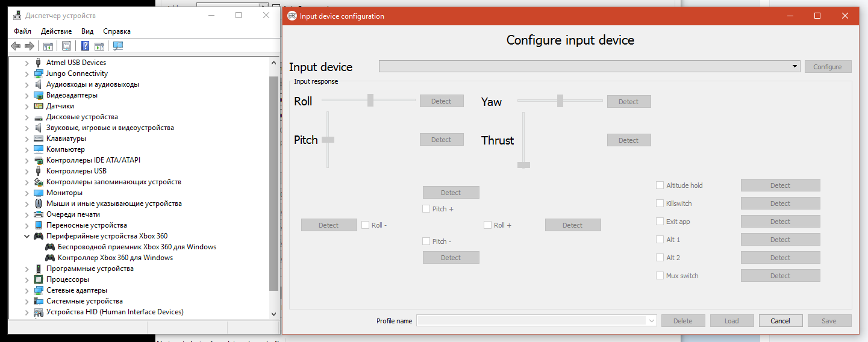This screenshot has width=868, height=342.
Task: Click the blue question mark Help icon
Action: click(x=86, y=46)
